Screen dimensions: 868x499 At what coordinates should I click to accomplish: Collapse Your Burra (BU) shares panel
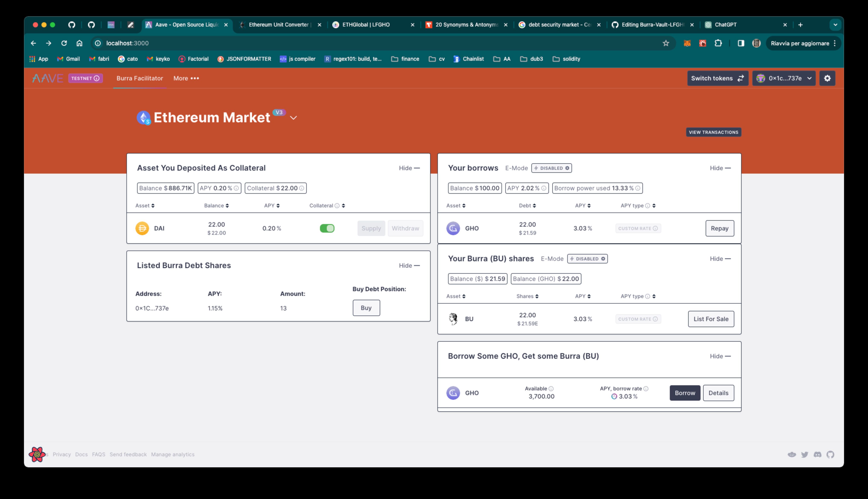[720, 259]
